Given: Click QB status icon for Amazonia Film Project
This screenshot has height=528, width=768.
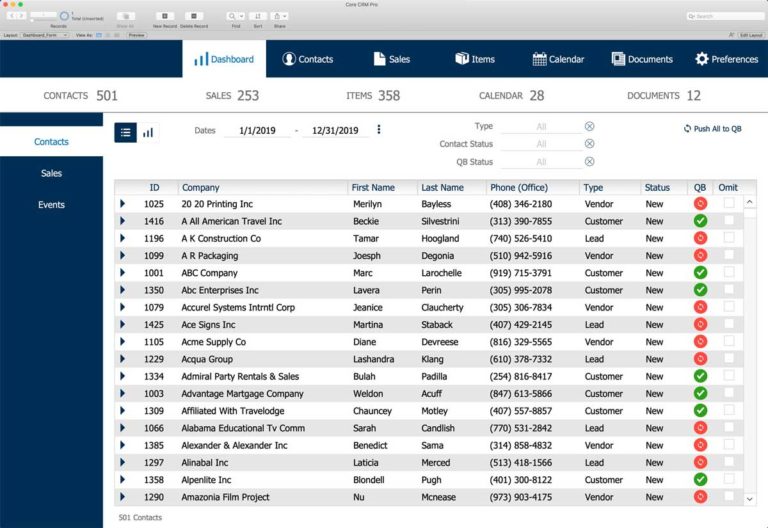Looking at the screenshot, I should [x=700, y=497].
